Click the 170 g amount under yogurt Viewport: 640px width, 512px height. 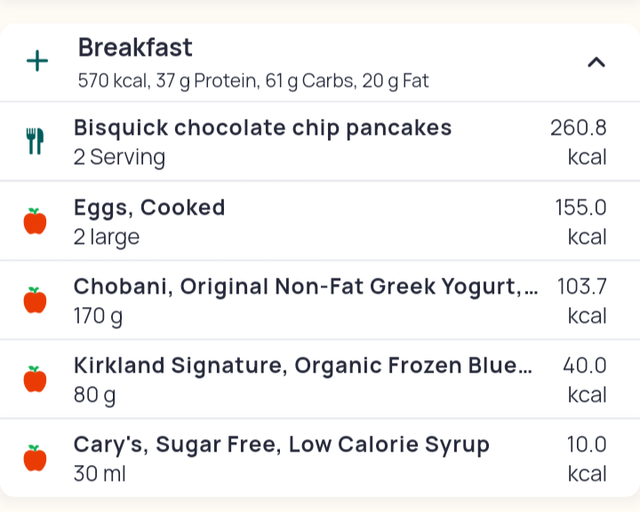tap(98, 316)
